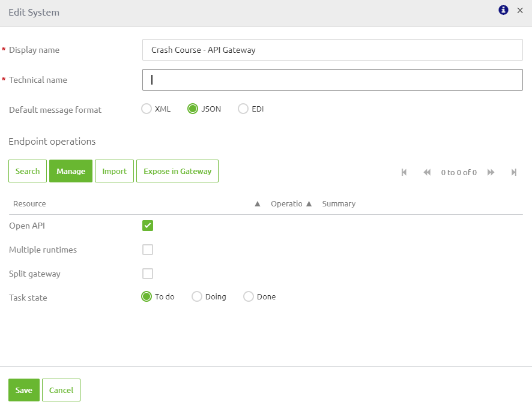532x411 pixels.
Task: Open the Search tab
Action: tap(27, 171)
